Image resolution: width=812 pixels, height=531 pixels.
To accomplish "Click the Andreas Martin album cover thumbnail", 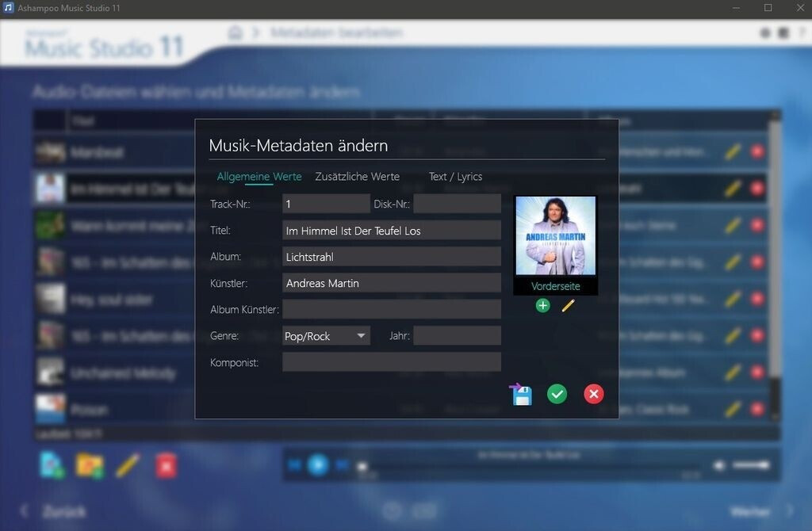I will pos(555,236).
